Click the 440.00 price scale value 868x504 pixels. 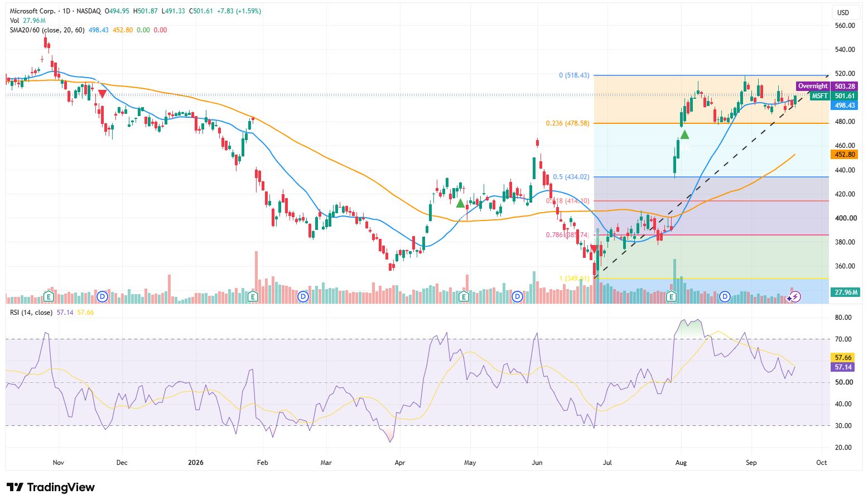click(x=845, y=170)
